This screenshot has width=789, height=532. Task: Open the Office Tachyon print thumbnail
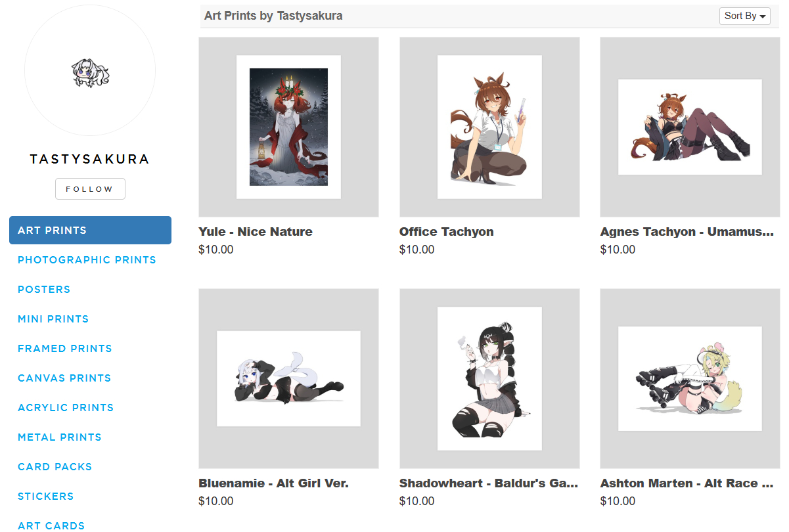click(x=489, y=127)
